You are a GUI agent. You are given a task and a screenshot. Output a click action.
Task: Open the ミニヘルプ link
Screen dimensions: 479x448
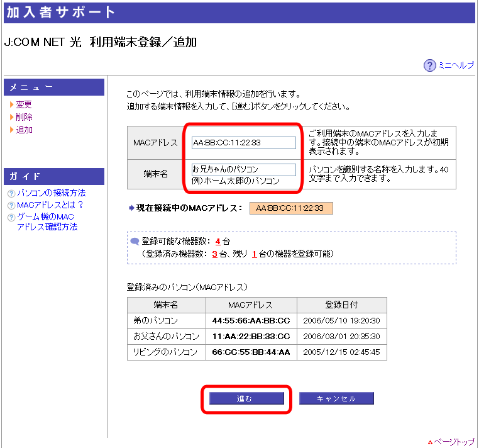pyautogui.click(x=456, y=65)
